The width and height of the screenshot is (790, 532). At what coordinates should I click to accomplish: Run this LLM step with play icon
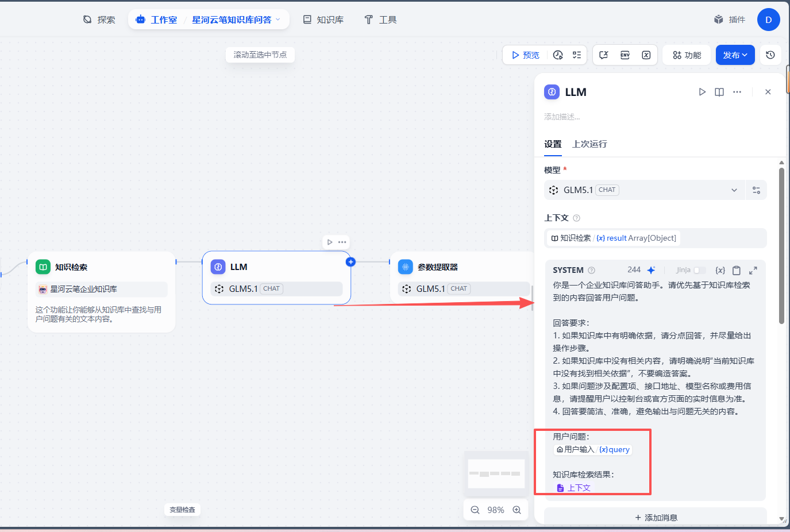click(702, 92)
